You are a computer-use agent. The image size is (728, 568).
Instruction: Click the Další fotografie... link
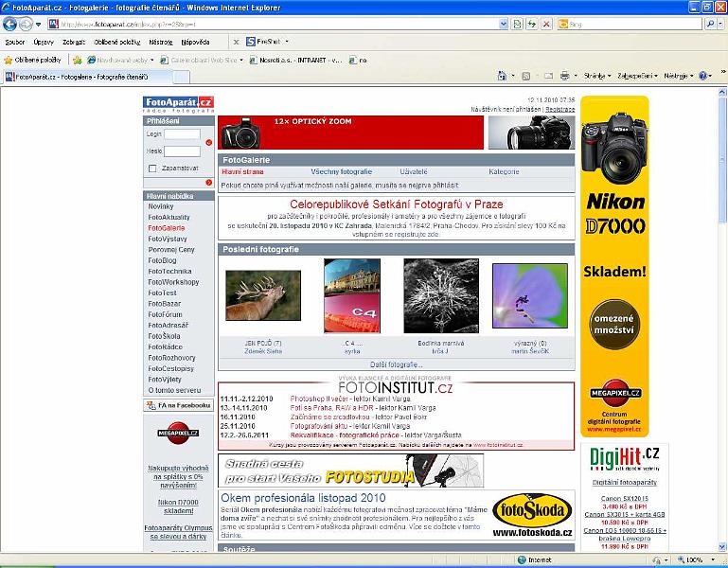pos(397,364)
